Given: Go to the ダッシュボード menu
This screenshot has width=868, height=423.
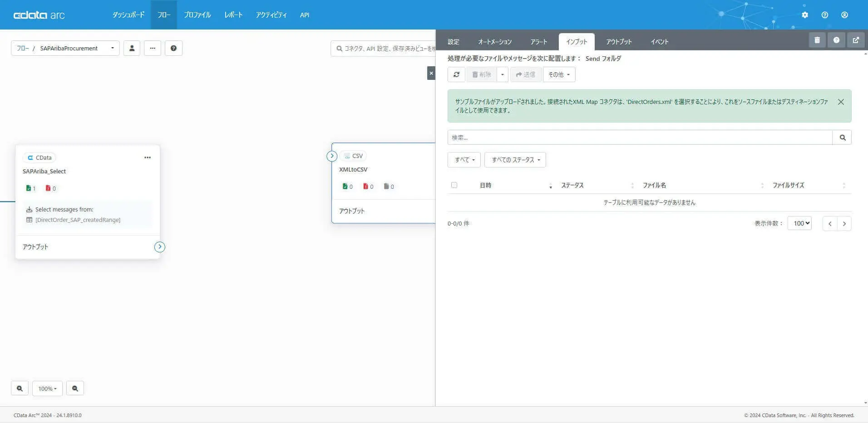Looking at the screenshot, I should pos(128,15).
